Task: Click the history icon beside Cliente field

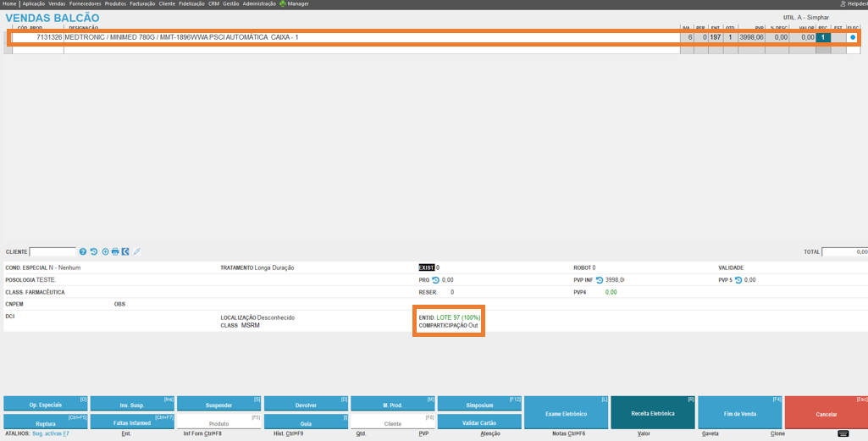Action: pyautogui.click(x=94, y=251)
